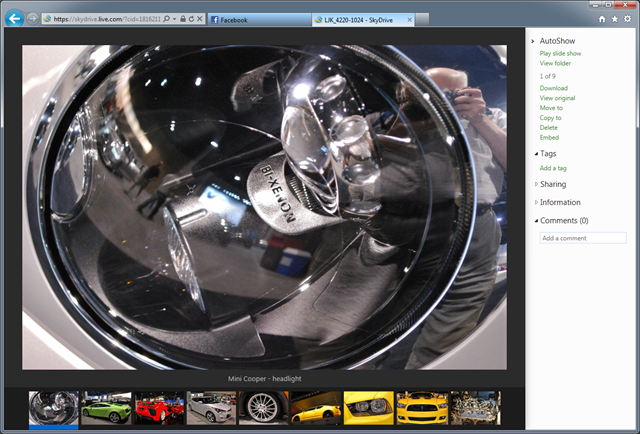Screen dimensions: 640x434
Task: Expand the Information section
Action: pyautogui.click(x=559, y=202)
